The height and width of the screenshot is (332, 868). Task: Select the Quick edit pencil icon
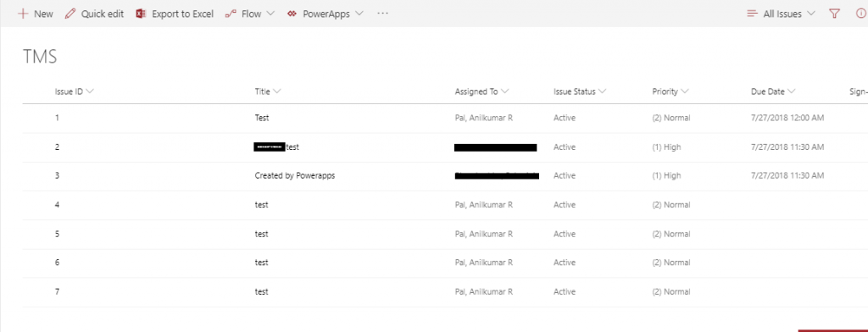click(x=70, y=14)
